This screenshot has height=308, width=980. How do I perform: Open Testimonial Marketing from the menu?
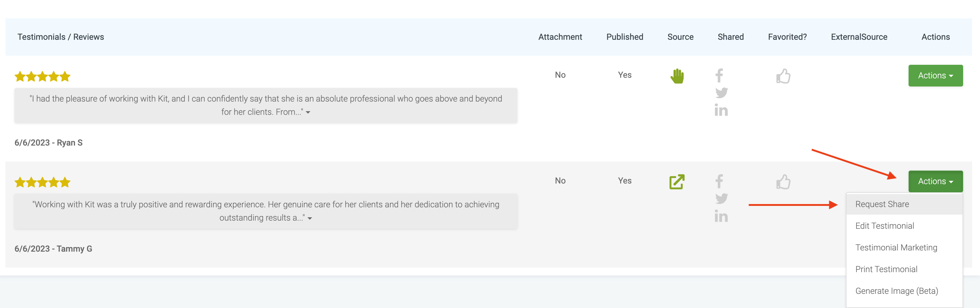pyautogui.click(x=896, y=247)
